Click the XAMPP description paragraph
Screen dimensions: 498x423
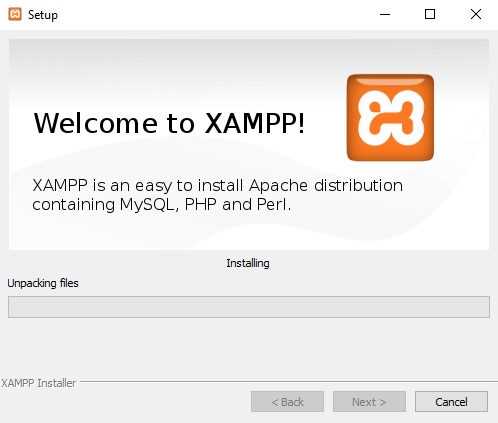pos(218,195)
